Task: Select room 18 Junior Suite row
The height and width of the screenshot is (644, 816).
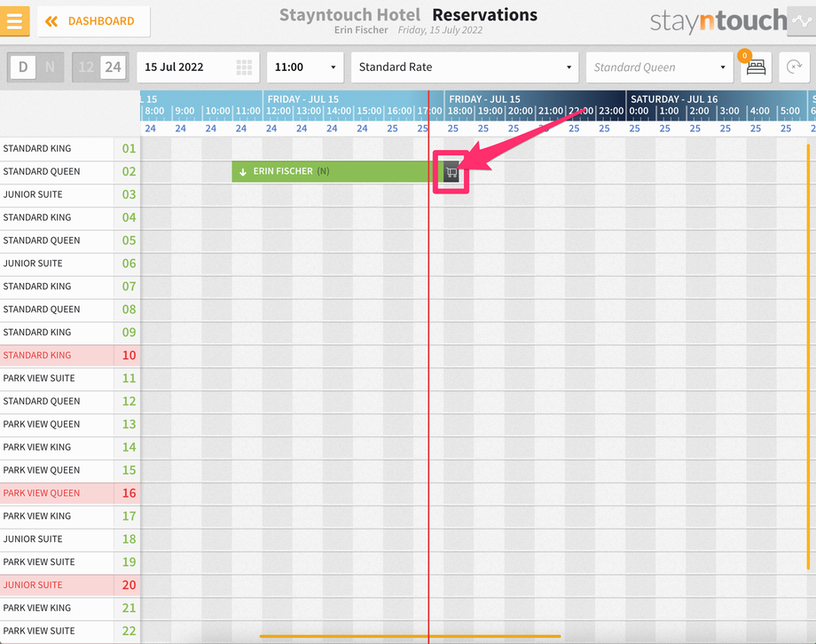Action: point(70,538)
